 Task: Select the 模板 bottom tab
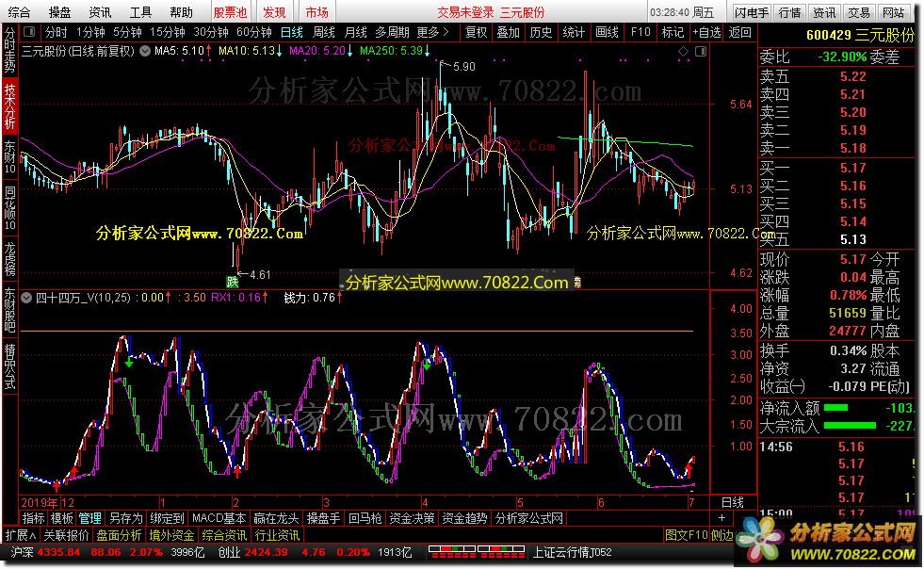coord(61,518)
